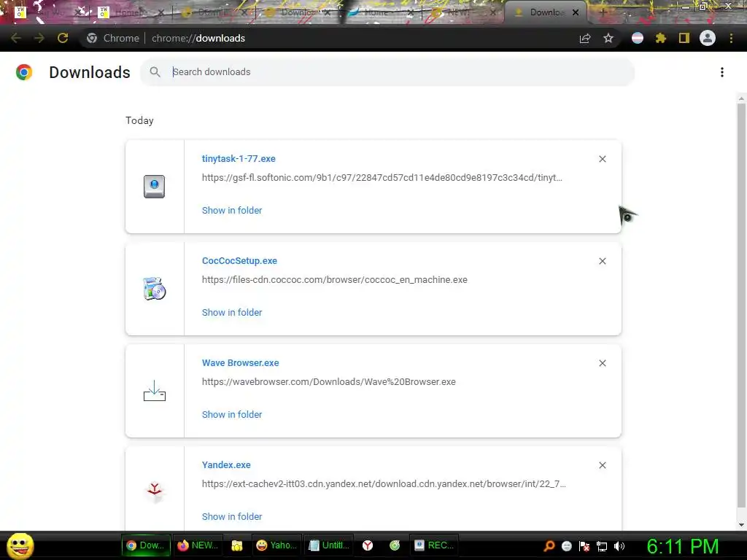Image resolution: width=747 pixels, height=560 pixels.
Task: Open the Downloads page more-actions menu
Action: [722, 72]
